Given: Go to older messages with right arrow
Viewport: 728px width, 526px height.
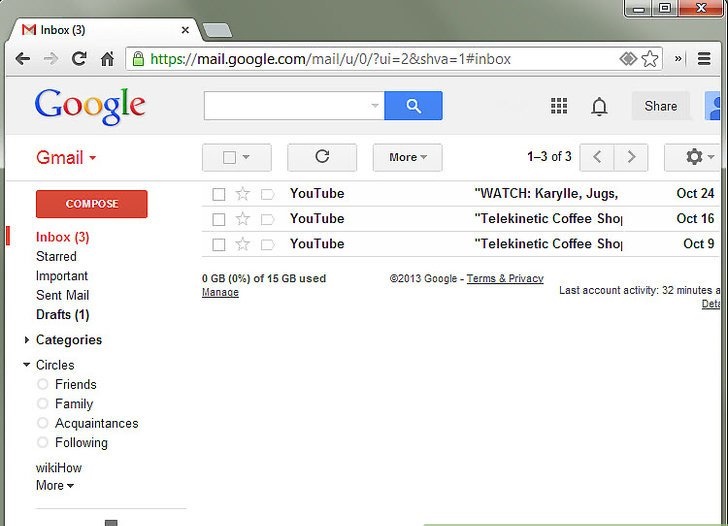Looking at the screenshot, I should [630, 157].
